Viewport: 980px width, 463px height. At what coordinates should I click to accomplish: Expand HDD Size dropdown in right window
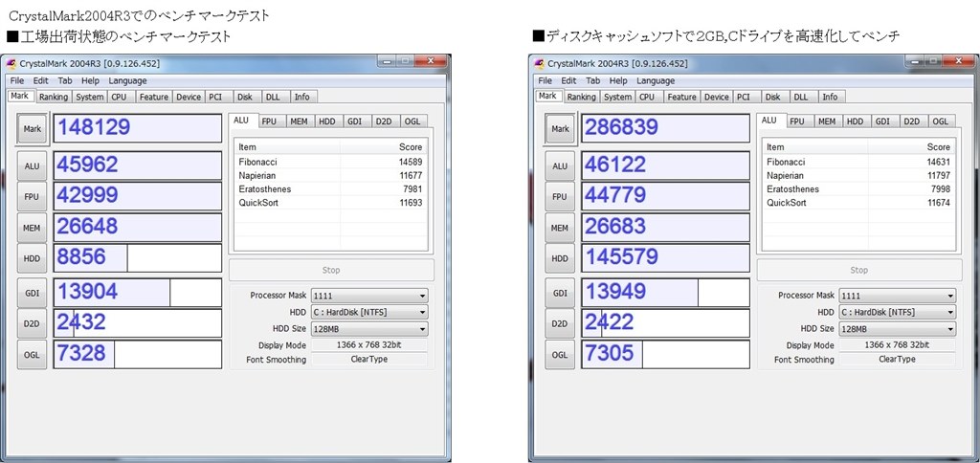(x=898, y=329)
